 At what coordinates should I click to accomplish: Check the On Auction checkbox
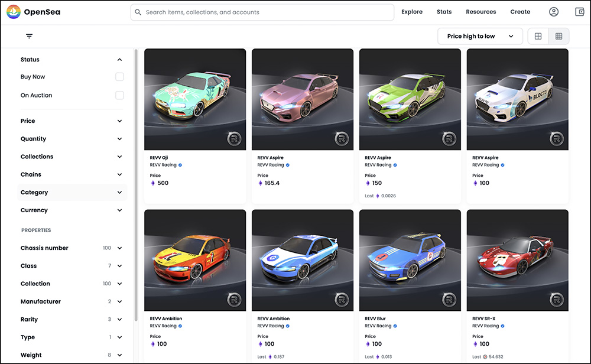119,95
